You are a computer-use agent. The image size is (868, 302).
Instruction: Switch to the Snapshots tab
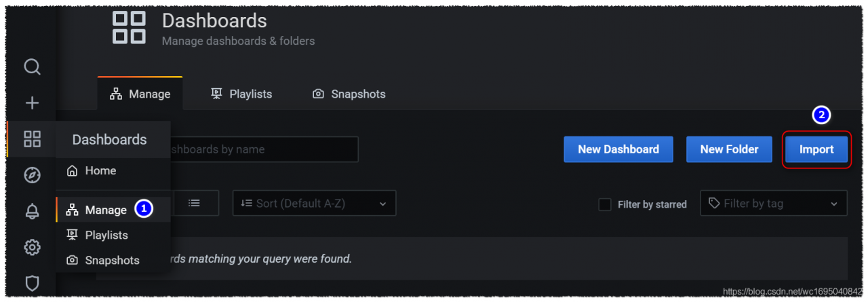click(349, 94)
